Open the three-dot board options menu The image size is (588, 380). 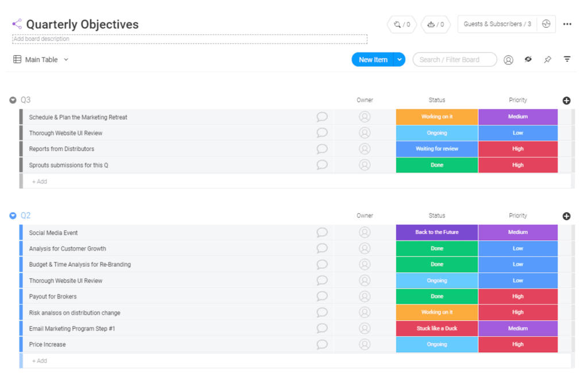(x=567, y=24)
